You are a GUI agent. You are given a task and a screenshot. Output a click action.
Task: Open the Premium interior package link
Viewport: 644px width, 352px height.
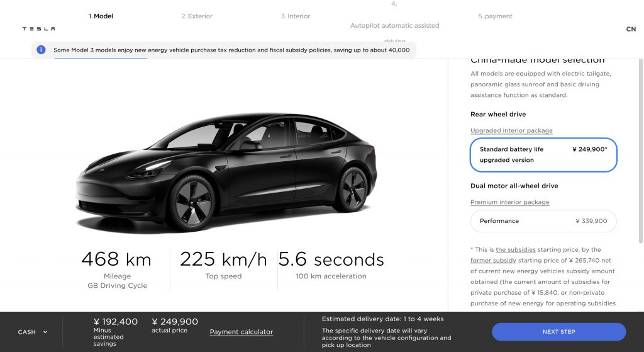[x=509, y=202]
